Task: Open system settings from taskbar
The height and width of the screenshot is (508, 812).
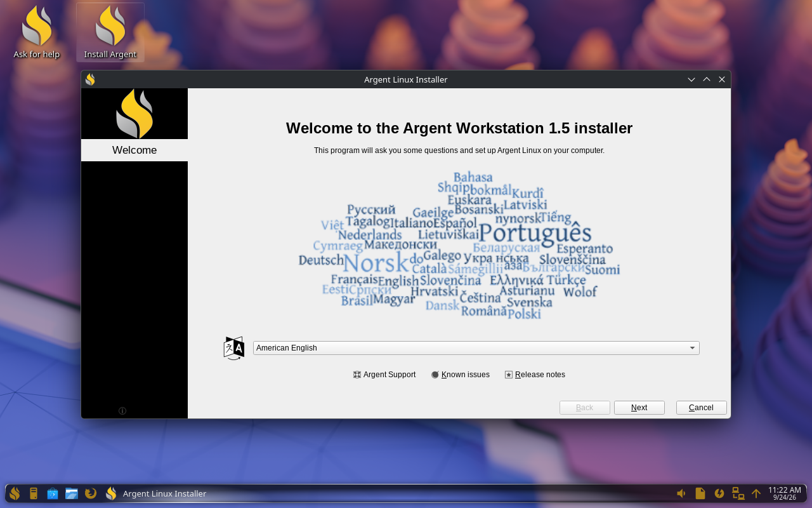Action: (x=34, y=493)
